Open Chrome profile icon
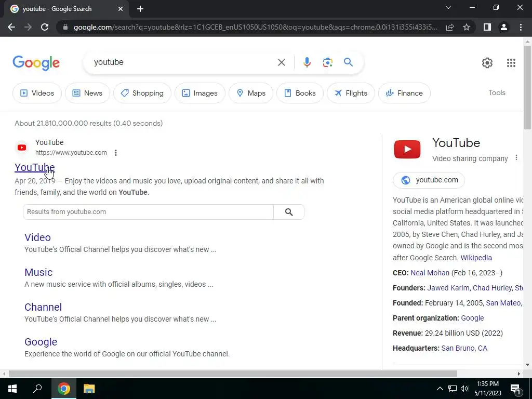Viewport: 532px width, 399px height. (x=504, y=27)
